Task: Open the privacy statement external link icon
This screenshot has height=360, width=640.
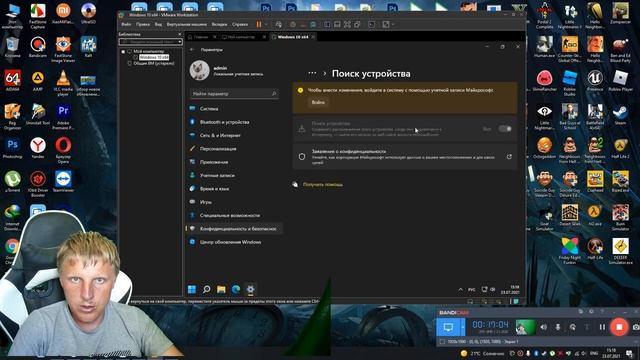Action: tap(509, 156)
